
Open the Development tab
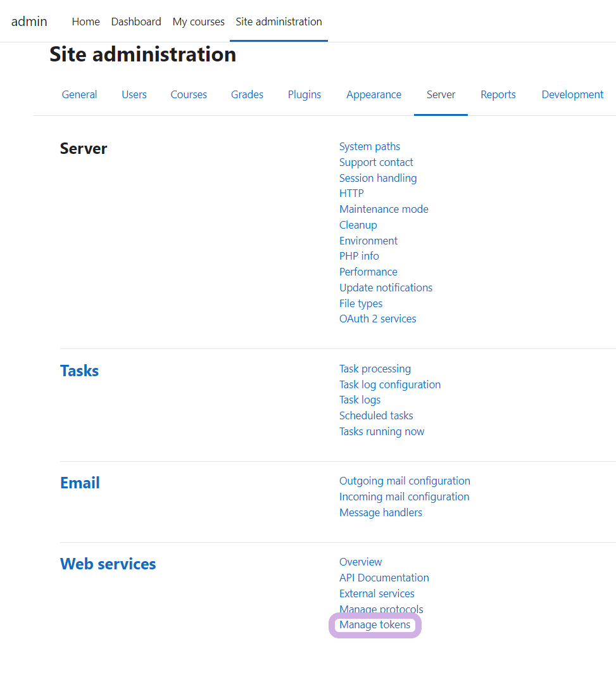pos(572,94)
